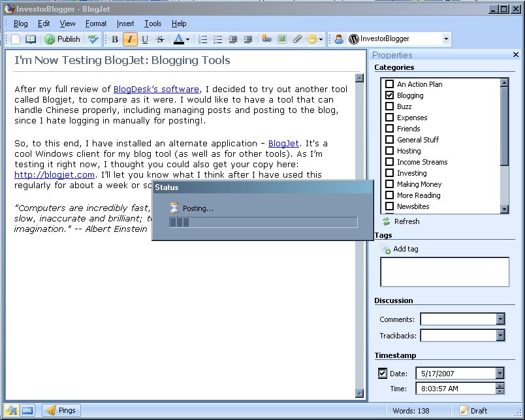Increase the time with the up spinner
525x420 pixels.
500,385
